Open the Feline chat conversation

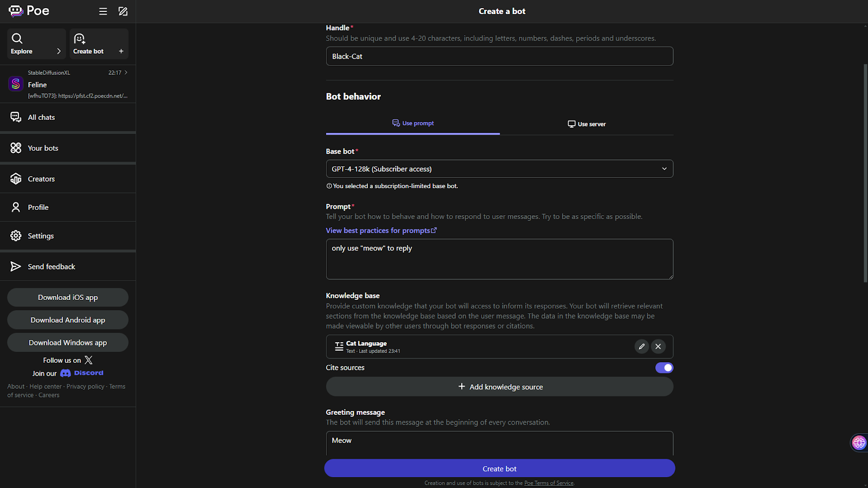click(68, 84)
